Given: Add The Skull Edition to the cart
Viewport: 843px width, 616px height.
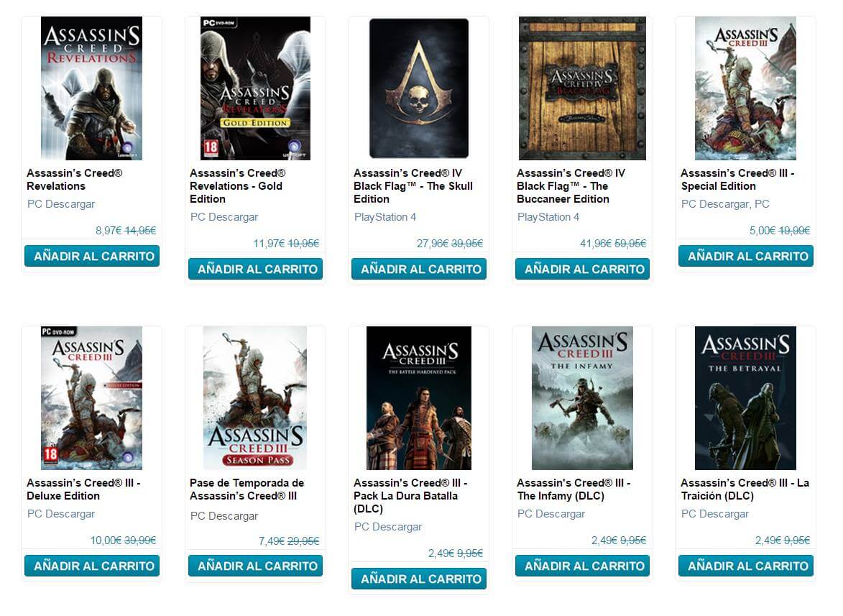Looking at the screenshot, I should pyautogui.click(x=419, y=269).
